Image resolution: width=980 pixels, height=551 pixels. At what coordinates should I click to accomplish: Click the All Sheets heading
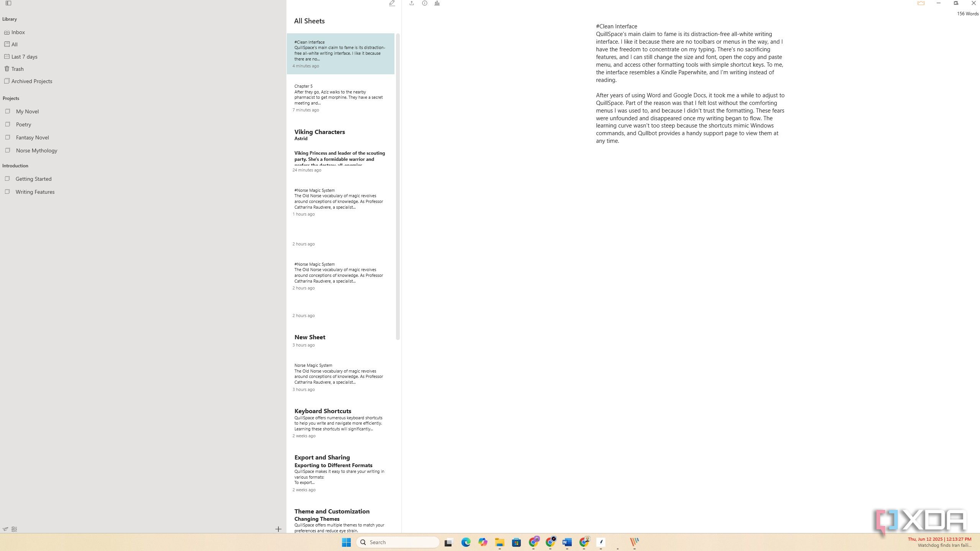pyautogui.click(x=309, y=21)
